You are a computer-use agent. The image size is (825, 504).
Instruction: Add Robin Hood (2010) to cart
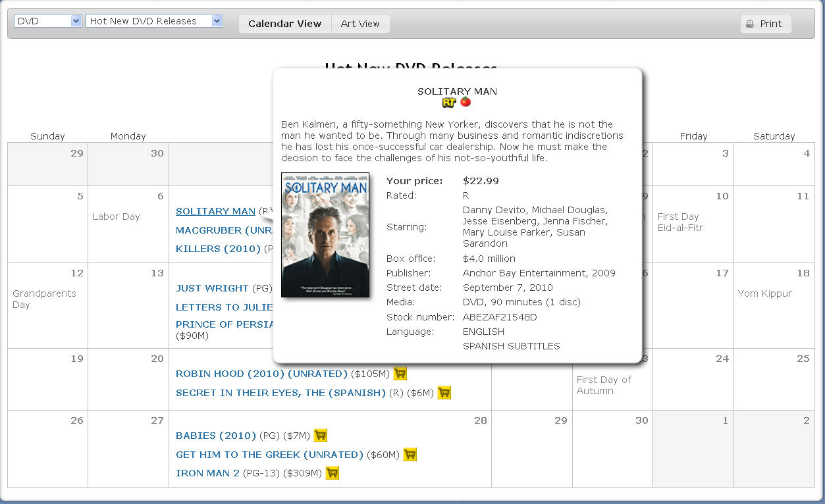tap(400, 374)
